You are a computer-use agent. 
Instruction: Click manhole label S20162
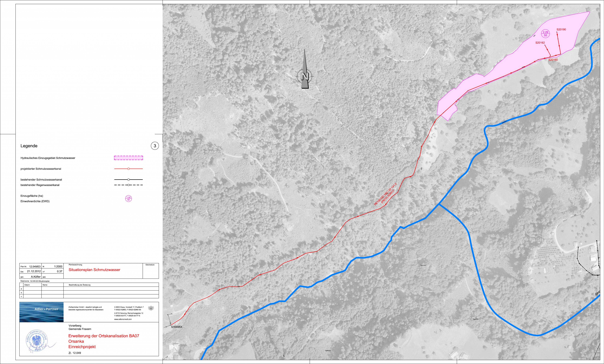pos(540,43)
